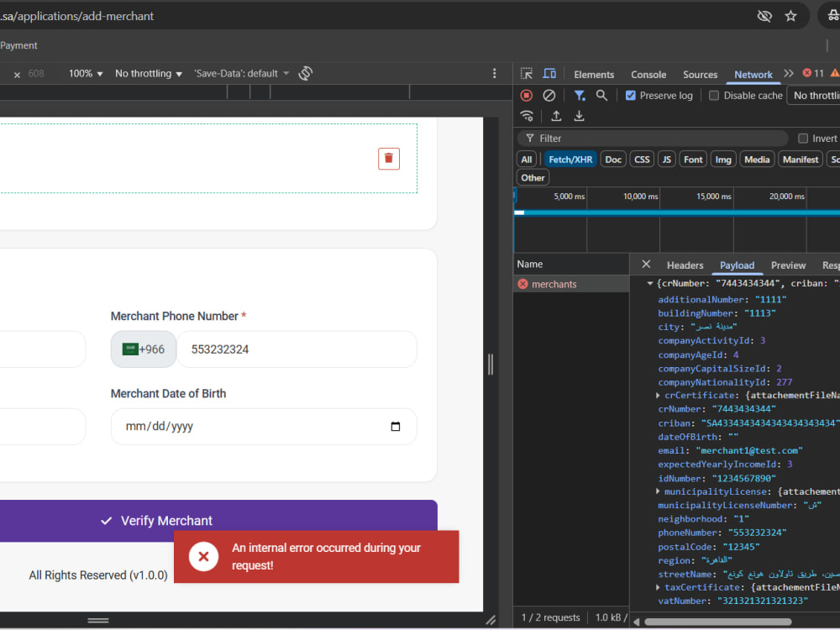This screenshot has width=840, height=630.
Task: Click the 11 errors indicator
Action: pos(813,73)
